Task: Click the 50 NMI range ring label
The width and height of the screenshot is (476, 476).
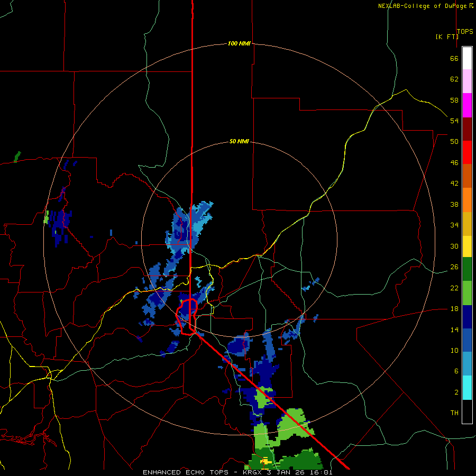Action: 239,141
